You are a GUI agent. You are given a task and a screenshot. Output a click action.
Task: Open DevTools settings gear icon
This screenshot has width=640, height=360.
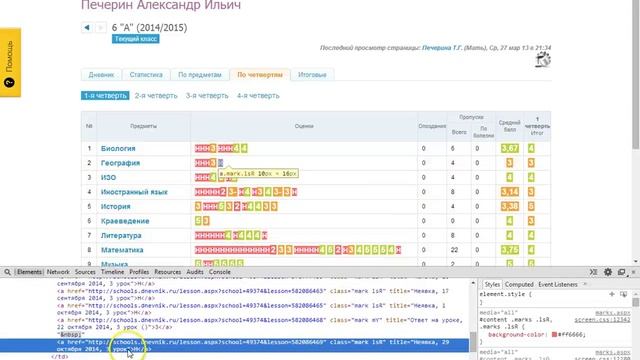point(608,272)
